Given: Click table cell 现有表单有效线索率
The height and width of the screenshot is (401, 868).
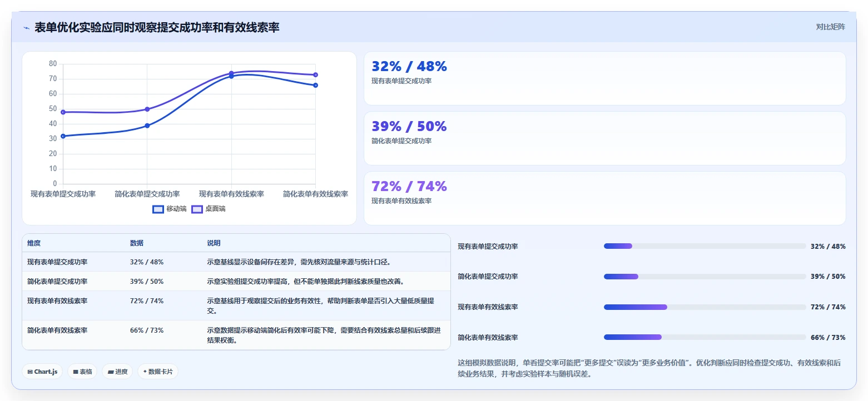Looking at the screenshot, I should 57,301.
